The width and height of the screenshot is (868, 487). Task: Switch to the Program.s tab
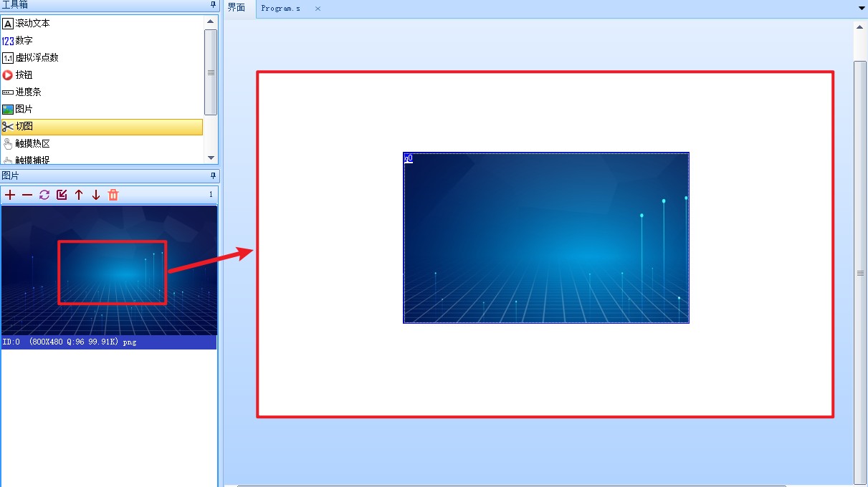[281, 9]
